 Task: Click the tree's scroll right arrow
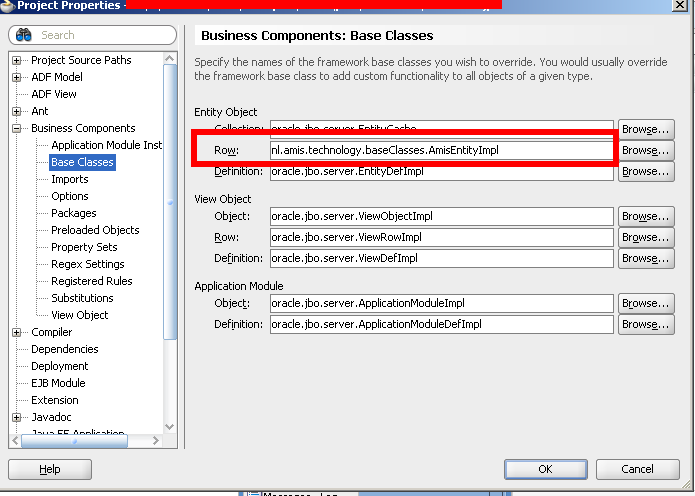156,441
